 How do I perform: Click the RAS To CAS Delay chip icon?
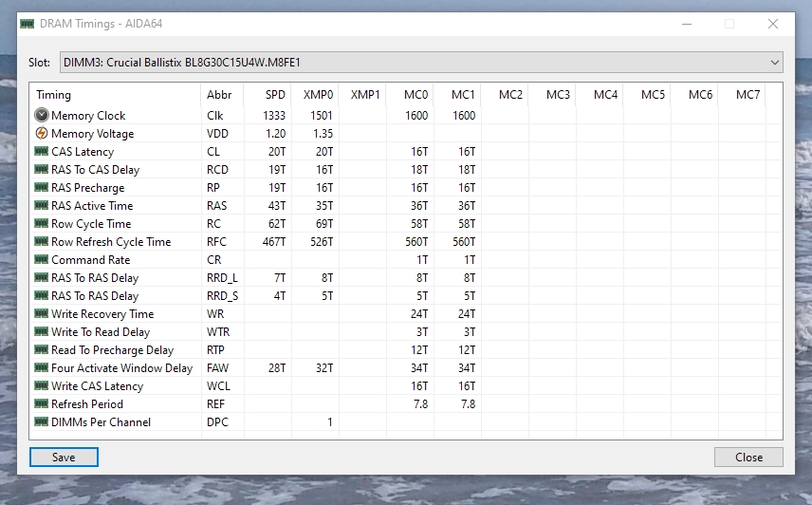click(42, 169)
